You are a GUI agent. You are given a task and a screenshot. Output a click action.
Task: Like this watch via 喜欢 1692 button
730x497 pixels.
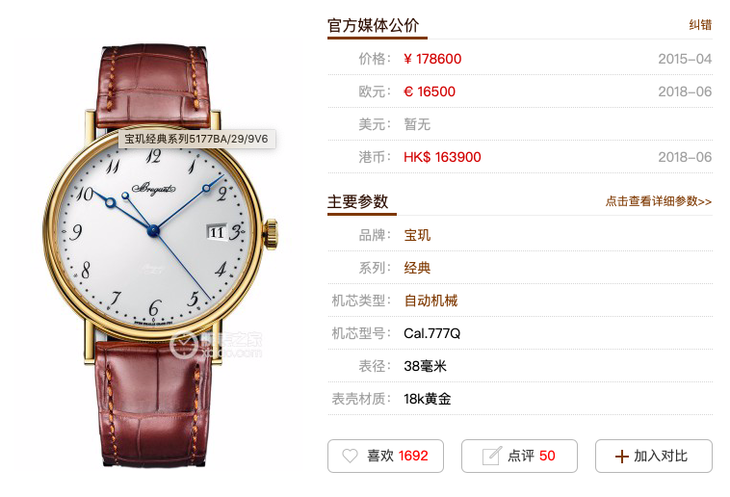tap(385, 456)
